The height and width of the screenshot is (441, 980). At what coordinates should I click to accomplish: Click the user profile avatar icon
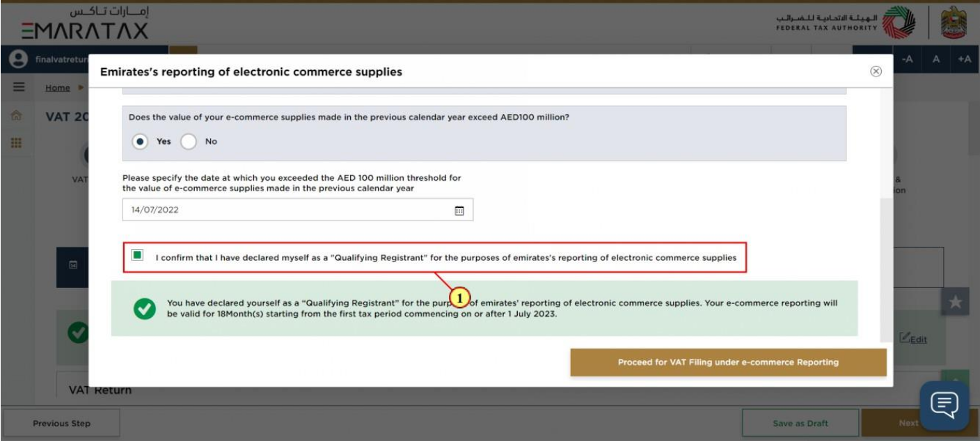19,60
